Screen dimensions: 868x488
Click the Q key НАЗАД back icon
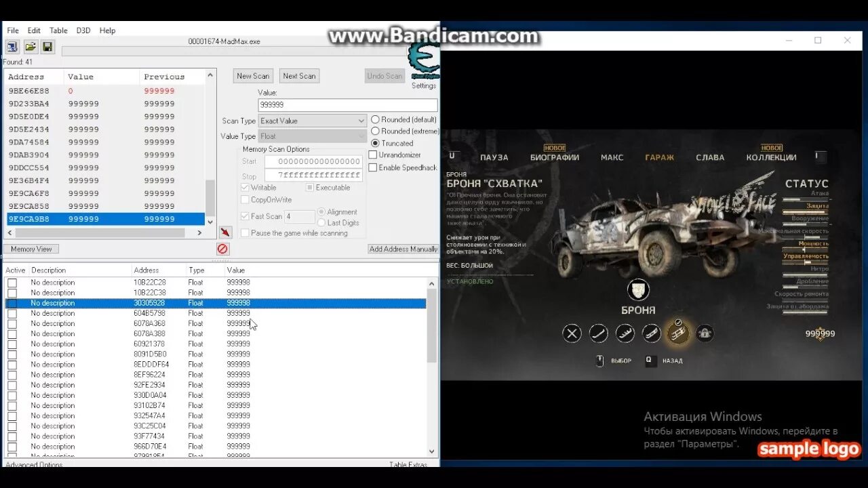pyautogui.click(x=650, y=361)
